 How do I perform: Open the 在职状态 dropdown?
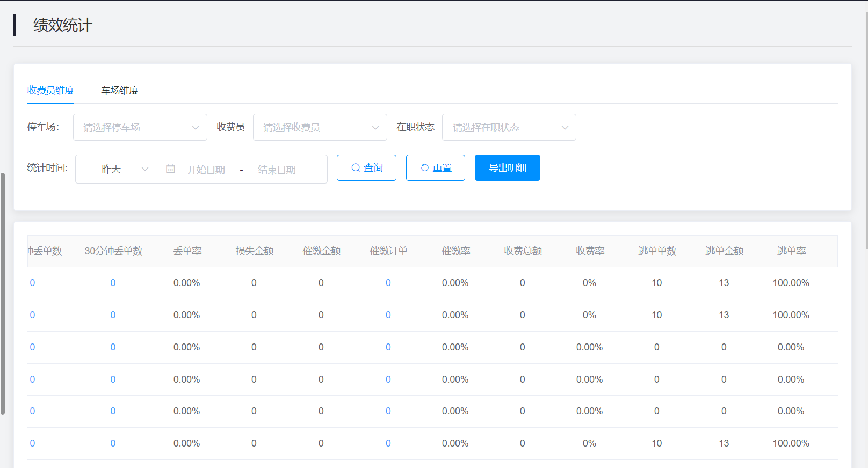click(x=509, y=128)
